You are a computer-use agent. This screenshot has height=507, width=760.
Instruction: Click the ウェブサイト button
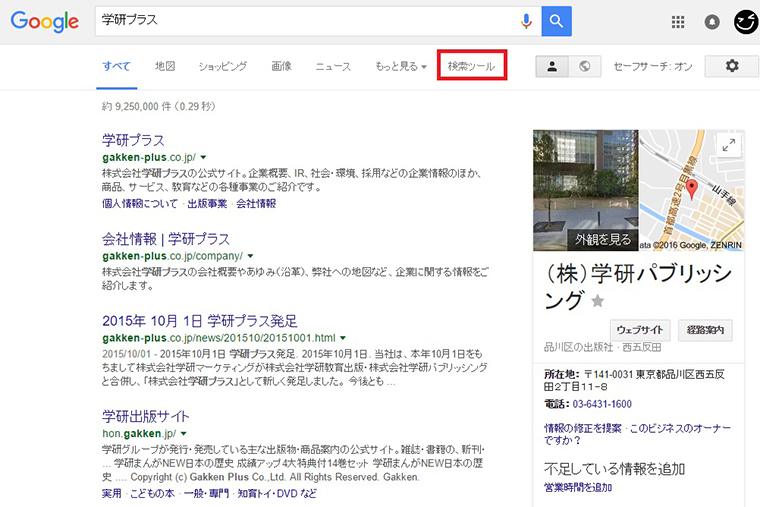(640, 330)
